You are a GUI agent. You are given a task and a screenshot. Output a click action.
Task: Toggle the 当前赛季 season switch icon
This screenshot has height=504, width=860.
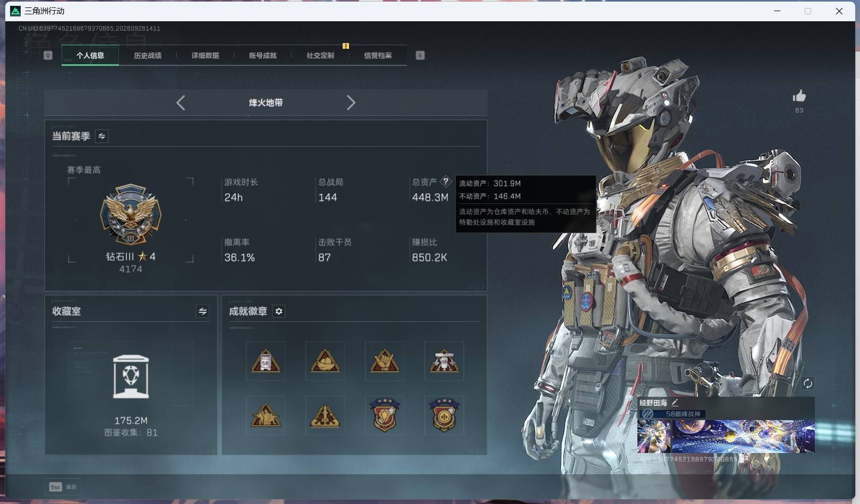pyautogui.click(x=101, y=136)
